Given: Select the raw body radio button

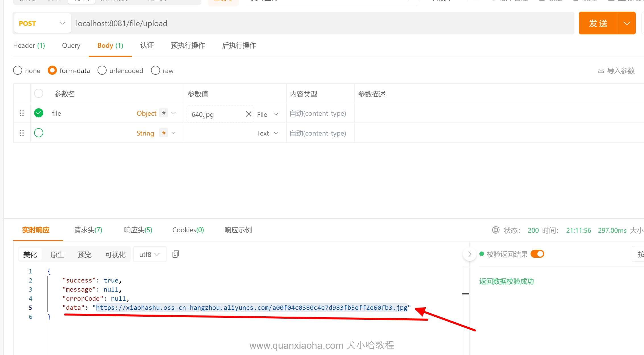Looking at the screenshot, I should point(156,70).
